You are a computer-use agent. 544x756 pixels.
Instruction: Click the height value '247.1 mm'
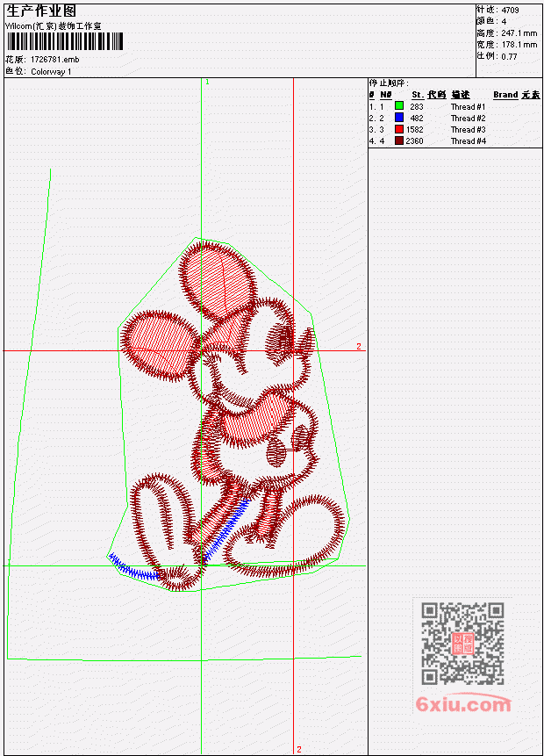519,33
